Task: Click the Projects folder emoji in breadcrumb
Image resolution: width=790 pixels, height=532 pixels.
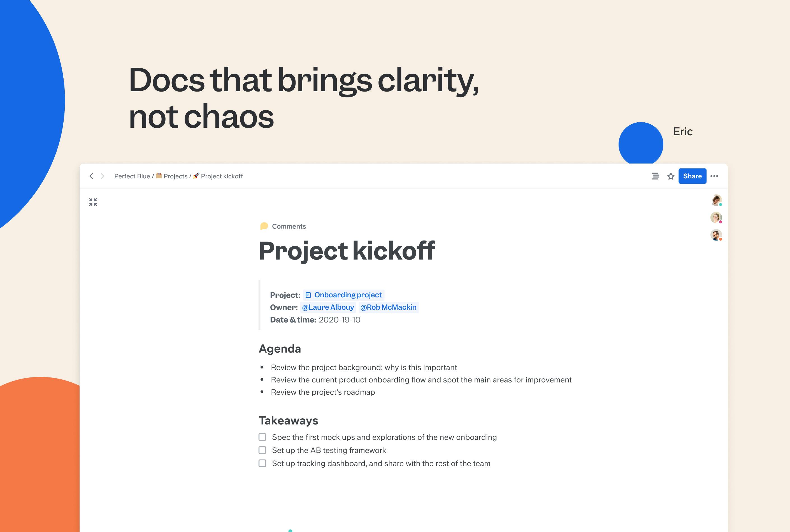Action: [x=159, y=175]
